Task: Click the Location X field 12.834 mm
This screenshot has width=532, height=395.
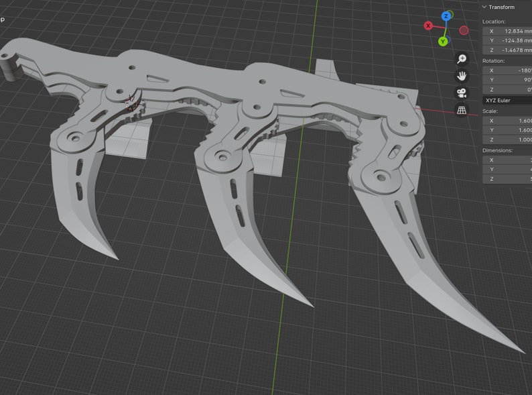Action: [507, 31]
